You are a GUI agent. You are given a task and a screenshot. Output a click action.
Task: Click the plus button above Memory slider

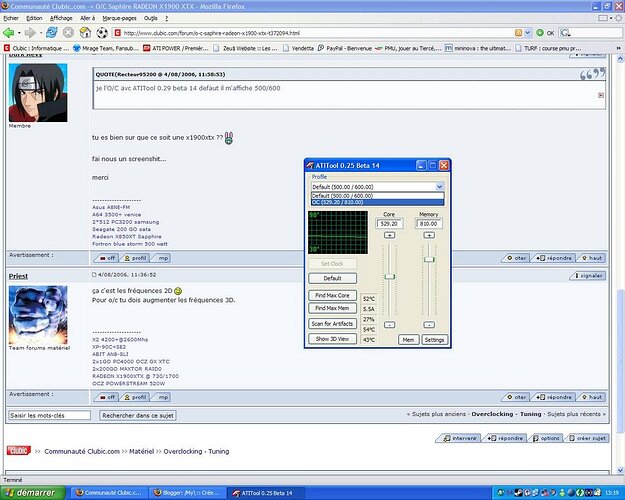tap(429, 236)
